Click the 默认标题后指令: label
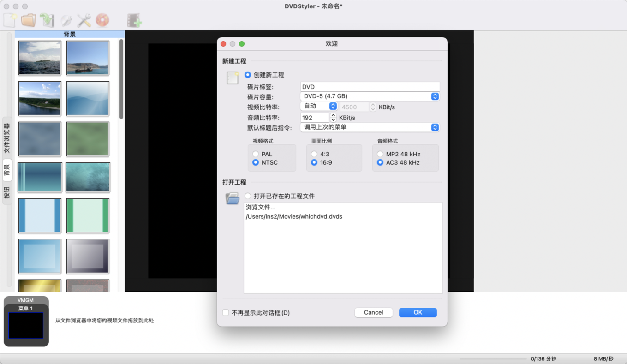The width and height of the screenshot is (627, 364). coord(269,128)
